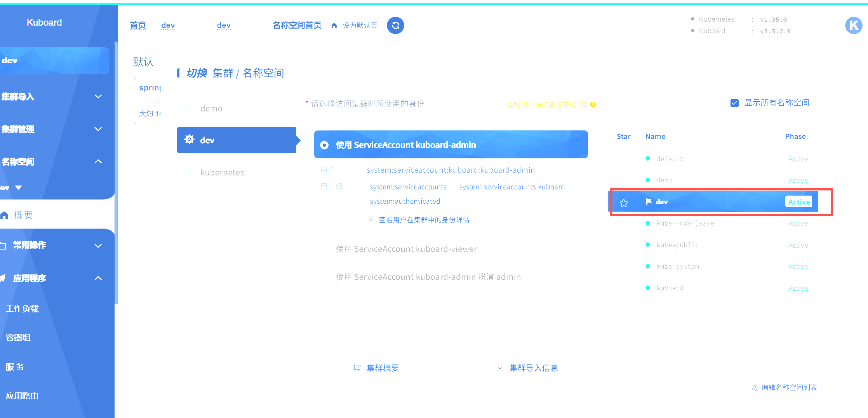Open the dev namespace dropdown arrow in sidebar
Screen dimensions: 868x418
pyautogui.click(x=18, y=188)
